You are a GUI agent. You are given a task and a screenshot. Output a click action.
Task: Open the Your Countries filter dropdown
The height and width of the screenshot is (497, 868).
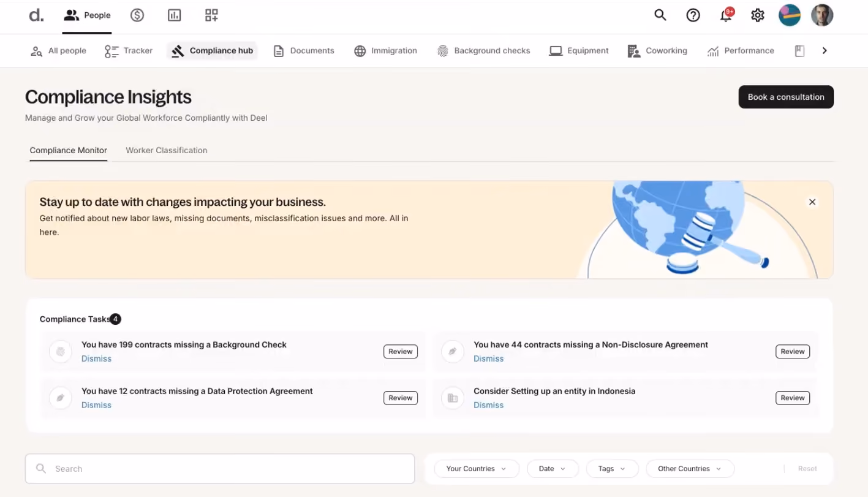click(x=477, y=469)
